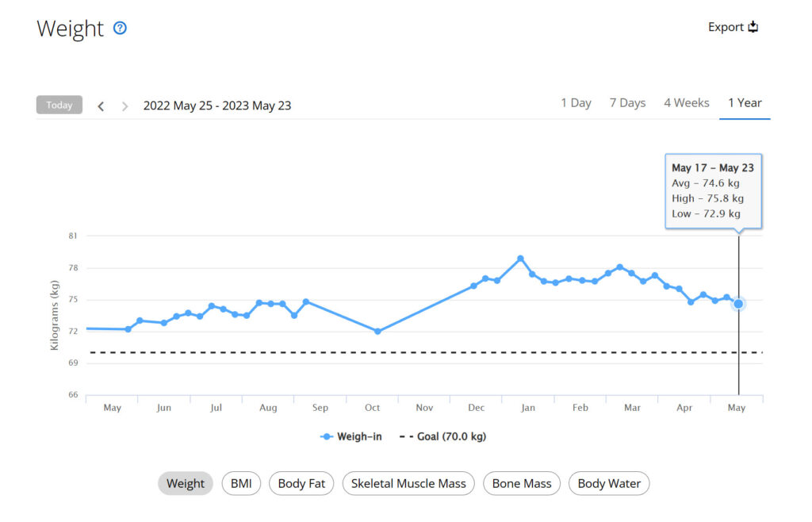The height and width of the screenshot is (522, 812).
Task: Show BMI data
Action: (241, 483)
